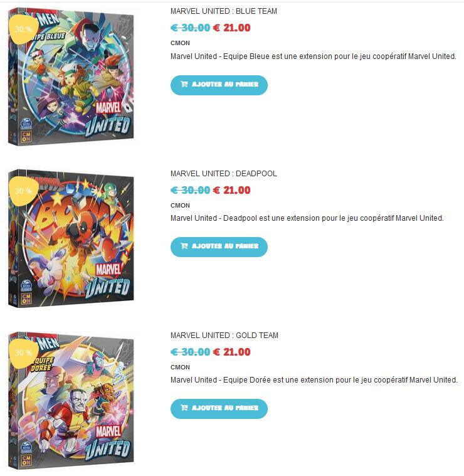Open the MARVEL UNITED : GOLD TEAM title link
This screenshot has height=476, width=464.
click(224, 335)
